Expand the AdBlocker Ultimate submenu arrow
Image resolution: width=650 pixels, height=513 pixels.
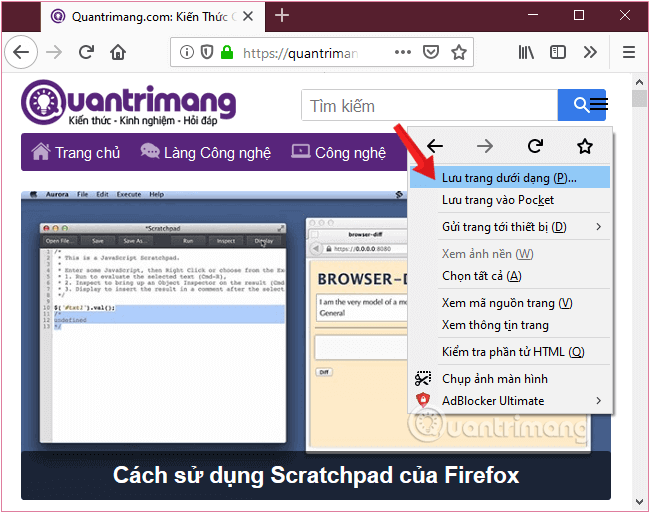point(599,401)
